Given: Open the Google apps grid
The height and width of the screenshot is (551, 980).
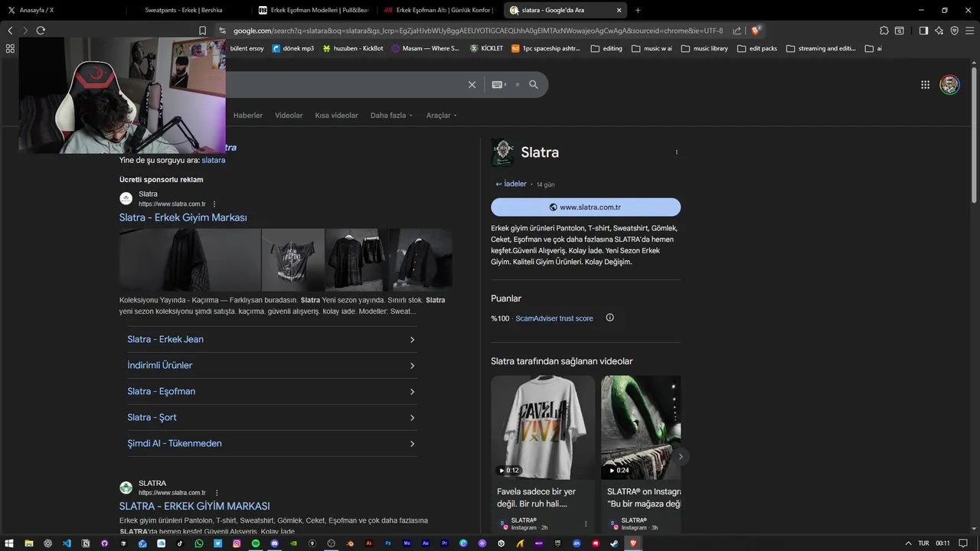Looking at the screenshot, I should [x=925, y=85].
